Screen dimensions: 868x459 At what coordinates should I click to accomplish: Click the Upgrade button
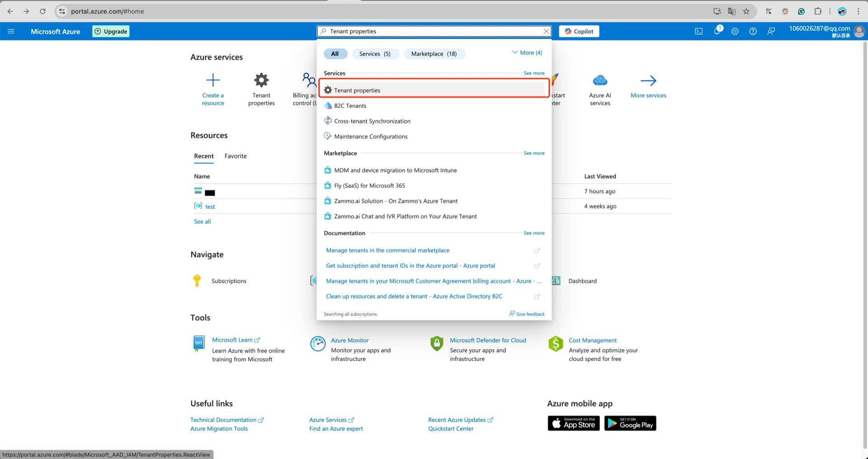(x=111, y=31)
